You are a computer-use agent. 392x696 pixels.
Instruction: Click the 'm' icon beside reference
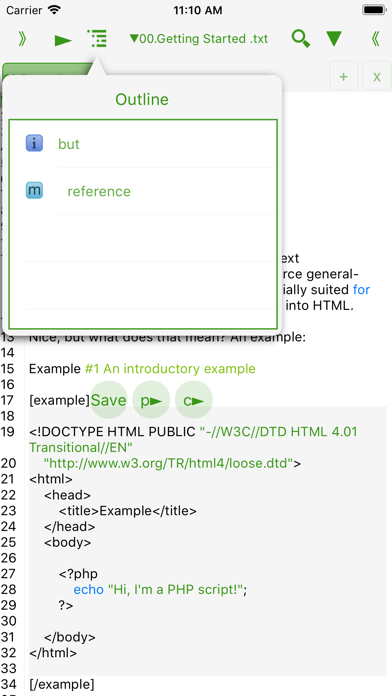[34, 190]
